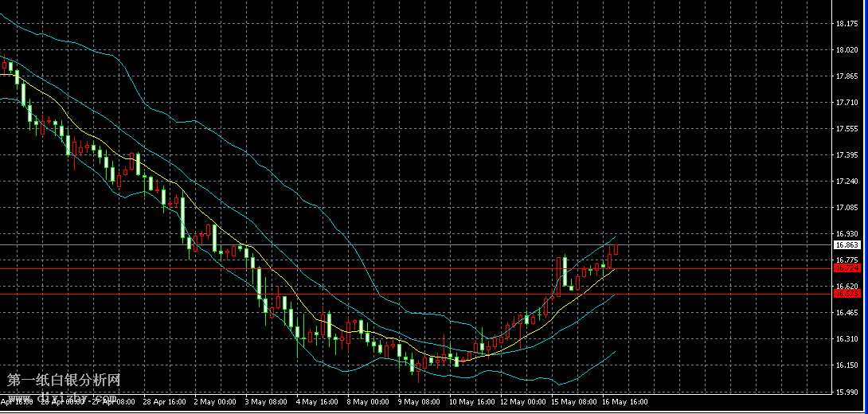The width and height of the screenshot is (868, 414).
Task: Click the current price label 16.863
Action: (846, 245)
